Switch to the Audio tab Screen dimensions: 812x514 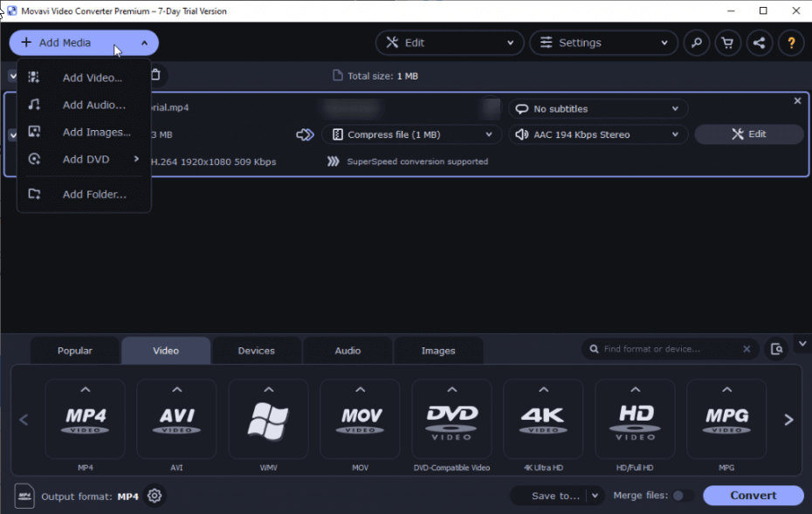(x=348, y=351)
